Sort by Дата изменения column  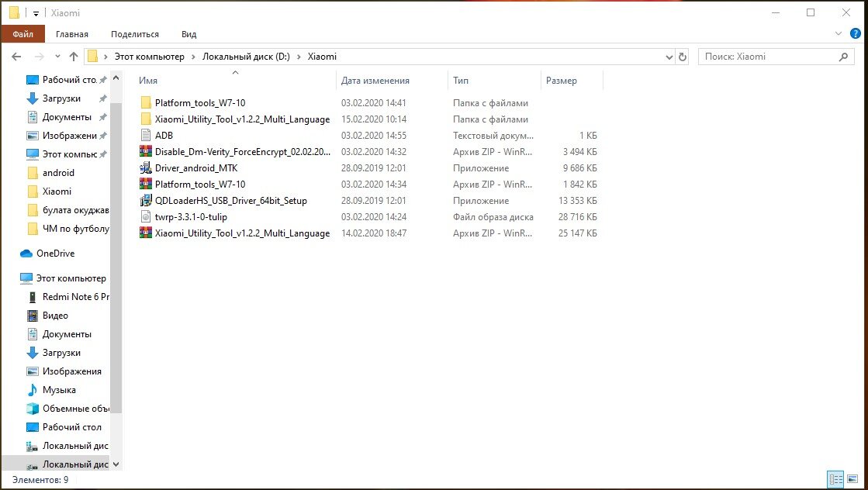point(392,80)
